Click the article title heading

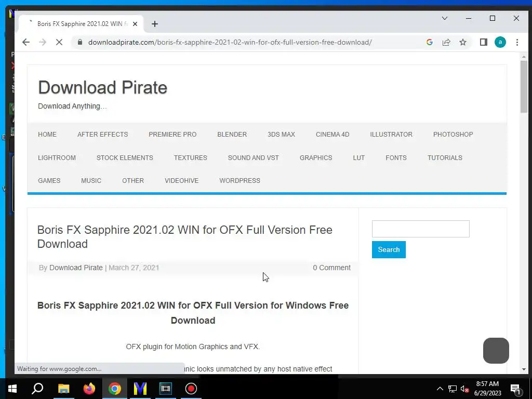[184, 237]
